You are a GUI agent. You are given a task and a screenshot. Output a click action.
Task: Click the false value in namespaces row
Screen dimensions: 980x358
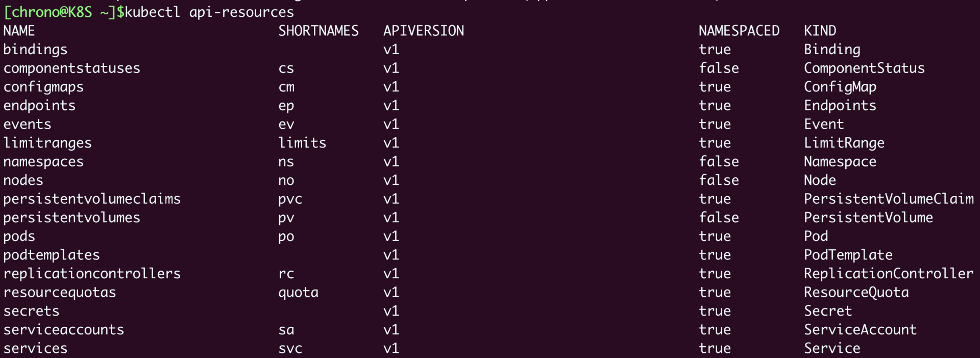pos(719,161)
